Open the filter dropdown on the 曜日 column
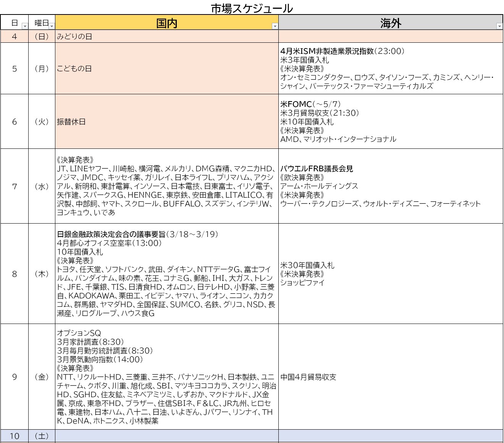Image resolution: width=504 pixels, height=443 pixels. (x=52, y=26)
